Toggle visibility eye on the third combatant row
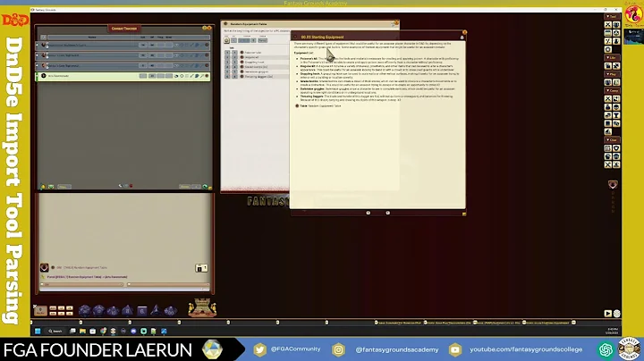This screenshot has height=361, width=644. 176,65
